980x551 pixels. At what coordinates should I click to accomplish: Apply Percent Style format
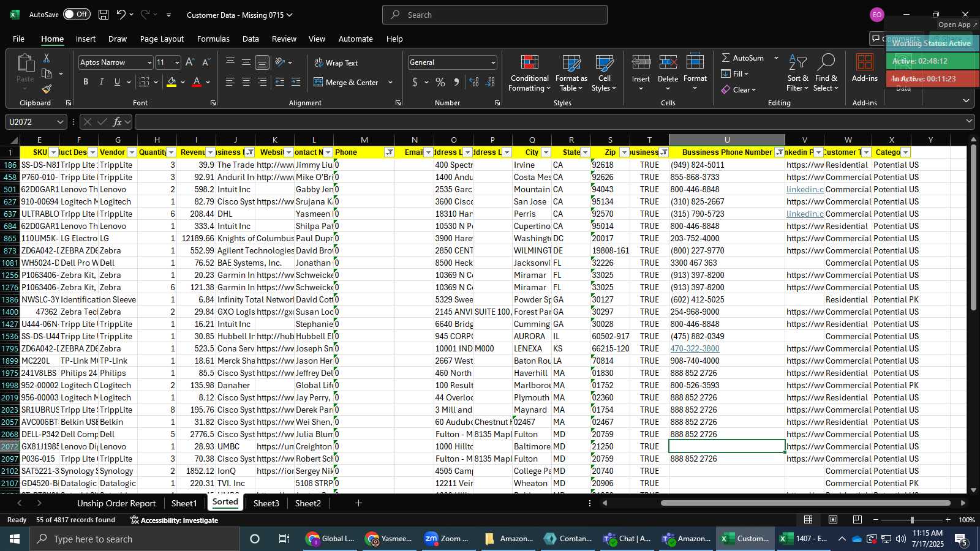(x=440, y=82)
